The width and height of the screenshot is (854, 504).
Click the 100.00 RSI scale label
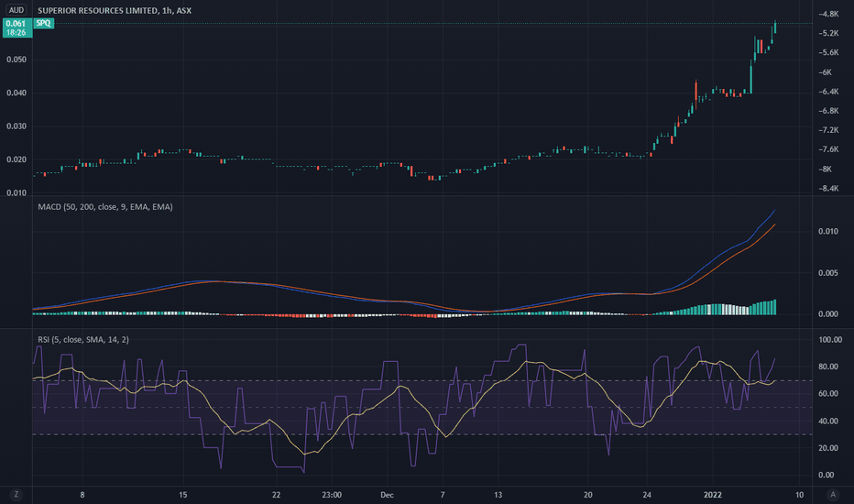[x=830, y=339]
